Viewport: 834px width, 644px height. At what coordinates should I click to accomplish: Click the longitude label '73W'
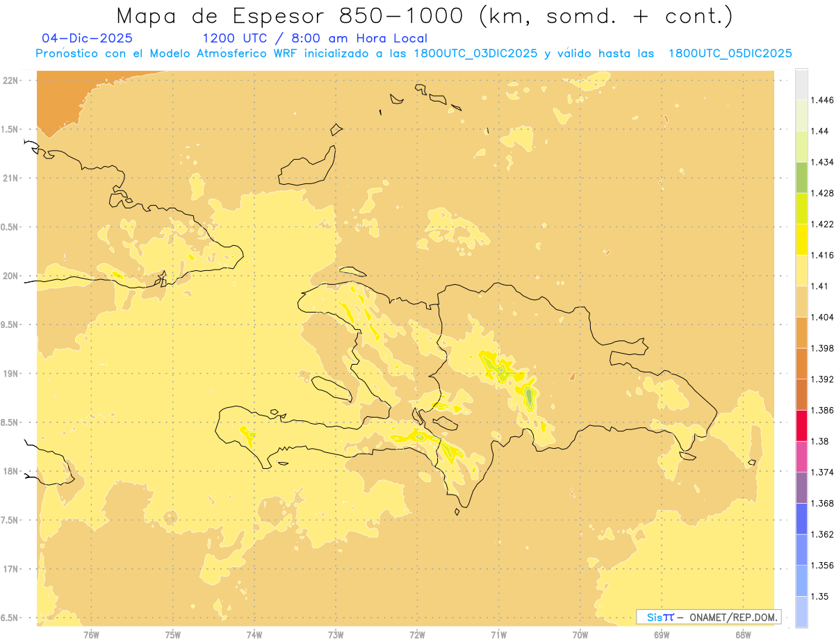(x=336, y=635)
